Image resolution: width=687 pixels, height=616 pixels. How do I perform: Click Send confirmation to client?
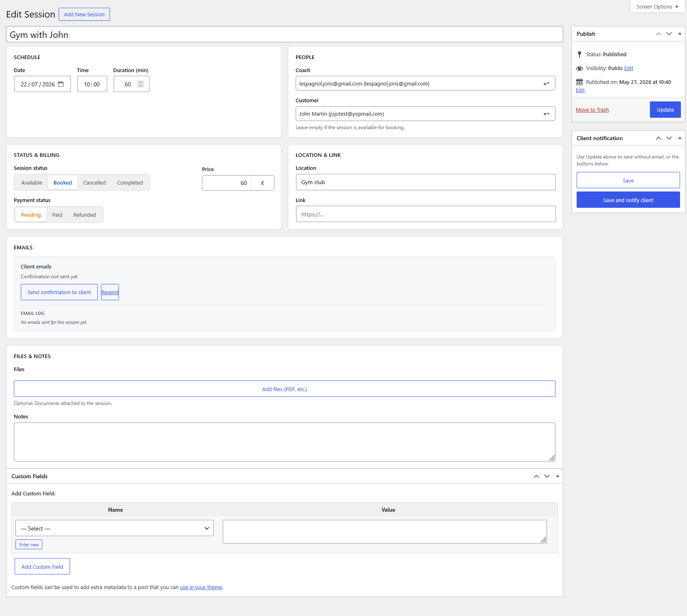[59, 292]
